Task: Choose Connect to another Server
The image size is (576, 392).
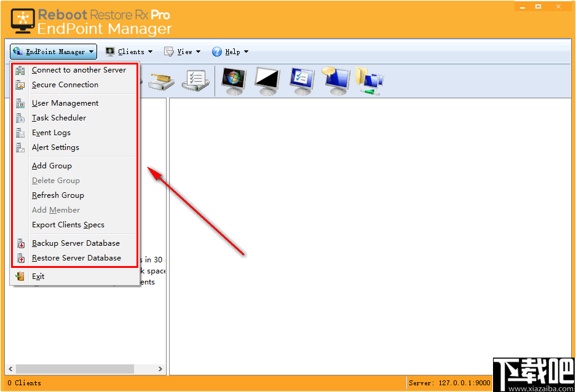Action: (x=74, y=70)
